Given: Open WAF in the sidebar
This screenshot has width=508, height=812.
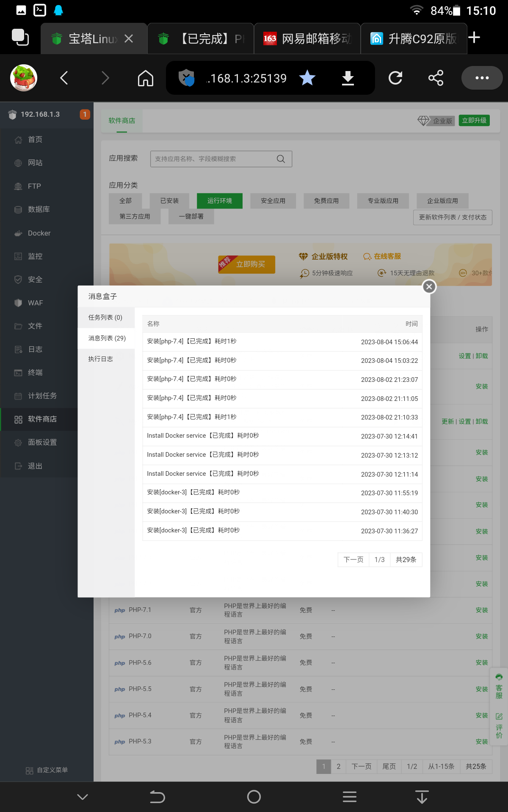Looking at the screenshot, I should pyautogui.click(x=36, y=303).
